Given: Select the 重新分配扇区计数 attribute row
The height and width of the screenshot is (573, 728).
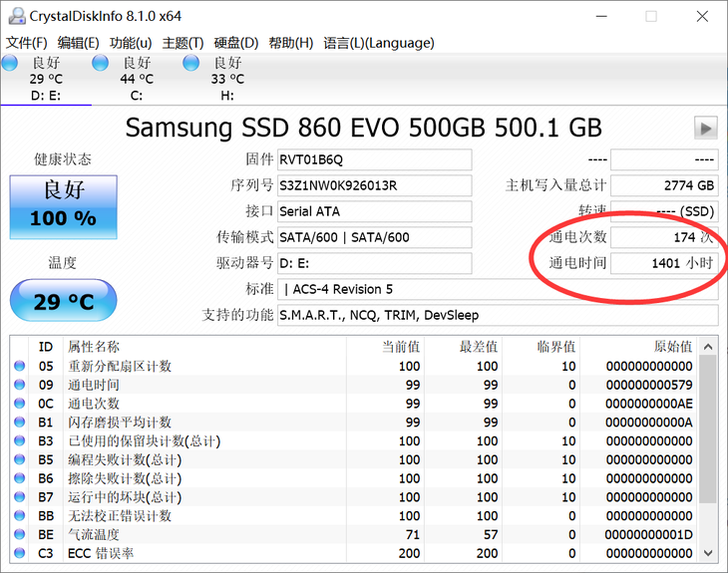Looking at the screenshot, I should pyautogui.click(x=354, y=366).
